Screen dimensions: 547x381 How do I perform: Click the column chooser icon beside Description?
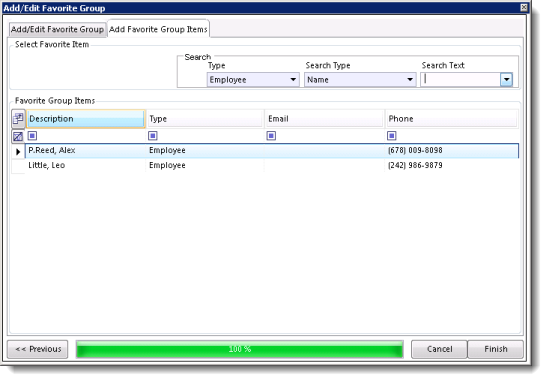tap(18, 119)
